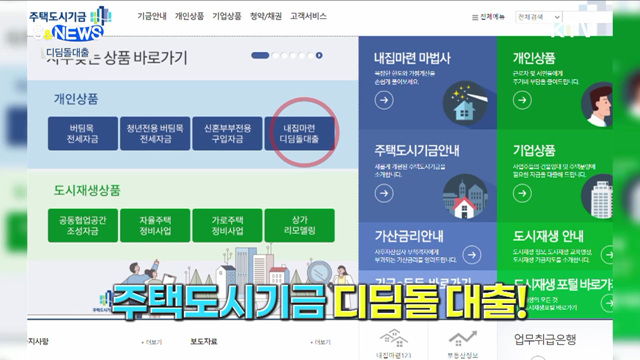Open 내집마련 디딤돌대출 product
The height and width of the screenshot is (360, 640).
pyautogui.click(x=300, y=133)
